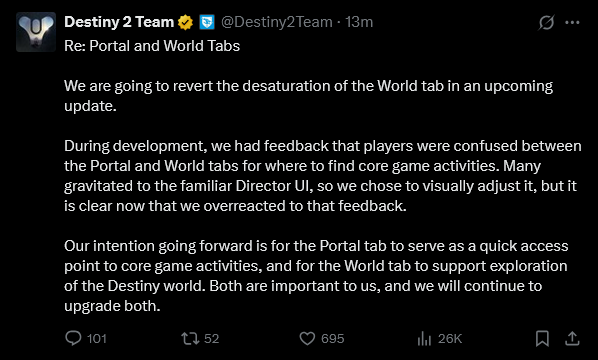The width and height of the screenshot is (598, 360).
Task: Open the post by clicking 'Our intention going forward' paragraph
Action: tap(316, 276)
